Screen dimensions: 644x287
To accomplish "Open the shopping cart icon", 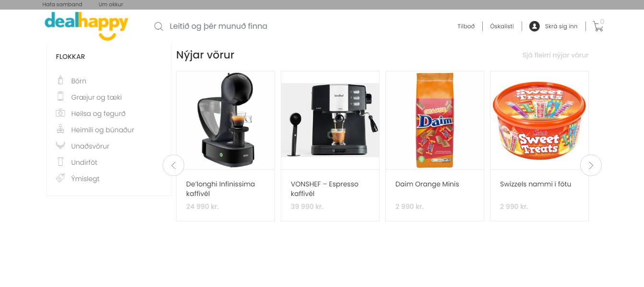I will tap(598, 26).
